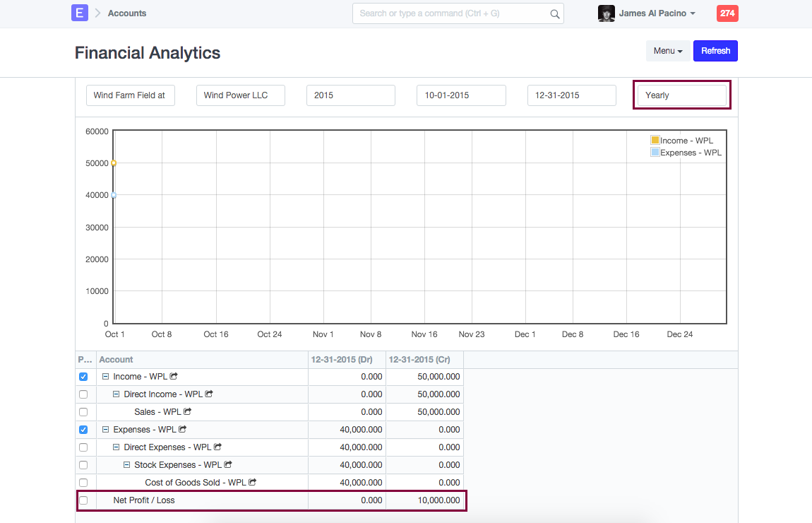Enable plot checkbox for Net Profit / Loss
812x523 pixels.
click(83, 500)
